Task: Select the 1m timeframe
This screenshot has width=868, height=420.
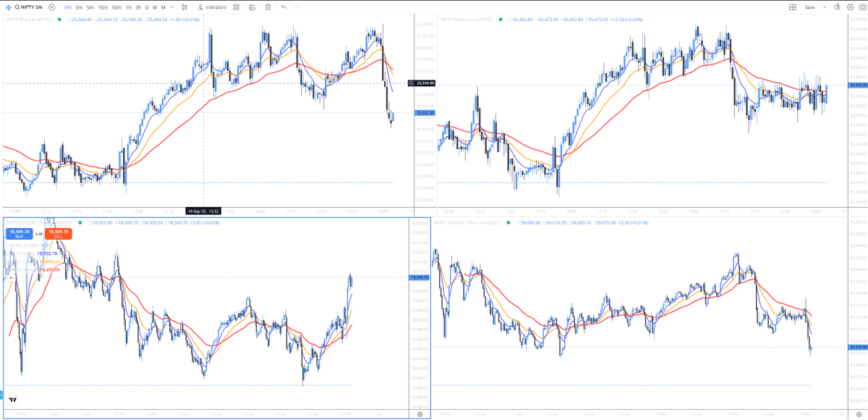Action: 67,7
